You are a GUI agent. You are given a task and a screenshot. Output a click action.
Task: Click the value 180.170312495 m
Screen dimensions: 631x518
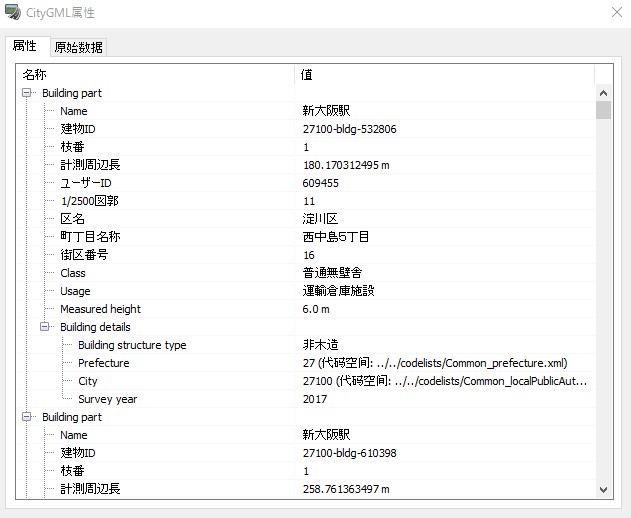click(346, 165)
